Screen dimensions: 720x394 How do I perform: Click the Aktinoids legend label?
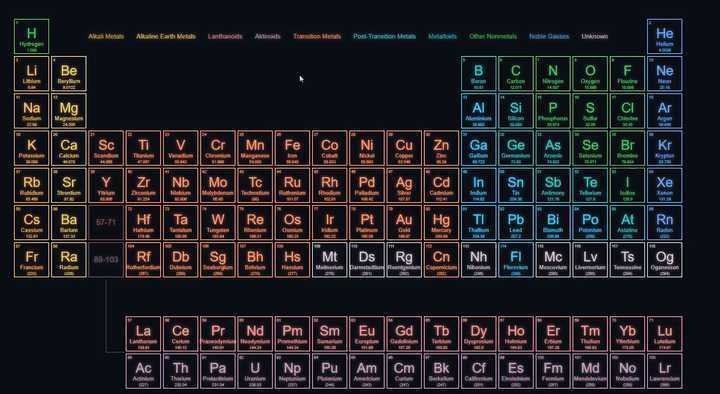point(268,36)
